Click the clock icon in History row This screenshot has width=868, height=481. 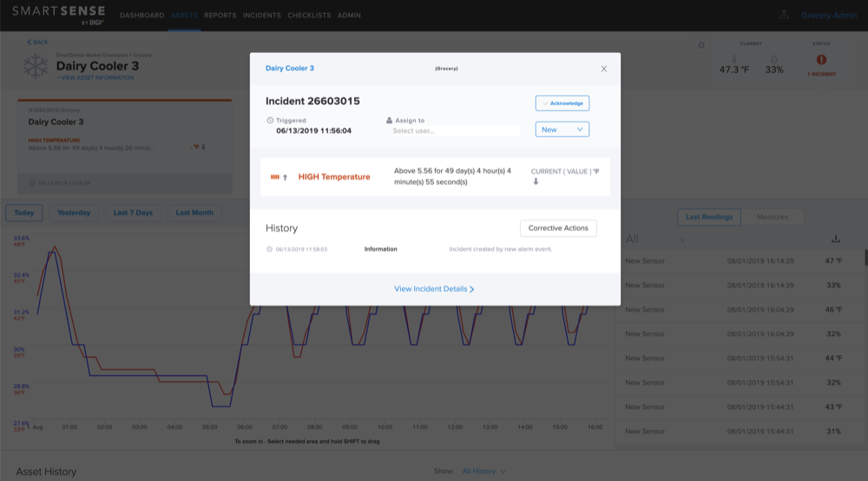coord(270,249)
